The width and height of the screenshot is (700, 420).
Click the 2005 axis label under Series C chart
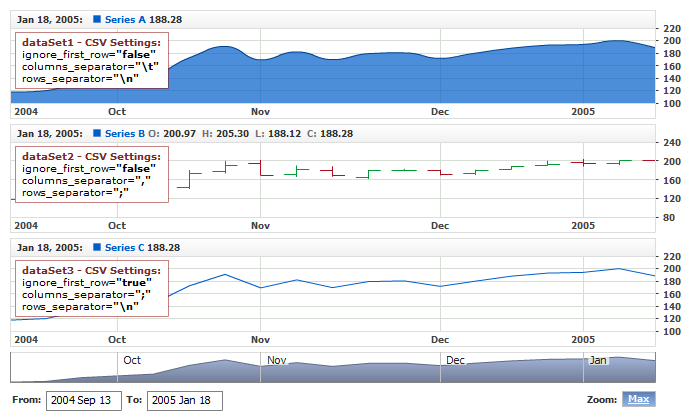click(x=583, y=340)
